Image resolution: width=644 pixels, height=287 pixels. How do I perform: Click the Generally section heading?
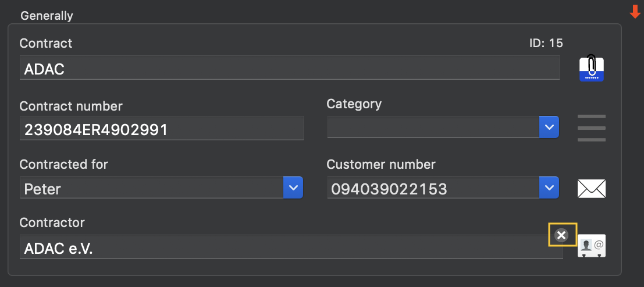click(47, 16)
